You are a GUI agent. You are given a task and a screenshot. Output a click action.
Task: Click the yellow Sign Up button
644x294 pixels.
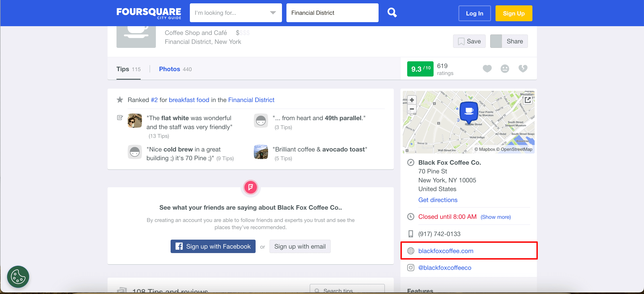(514, 13)
